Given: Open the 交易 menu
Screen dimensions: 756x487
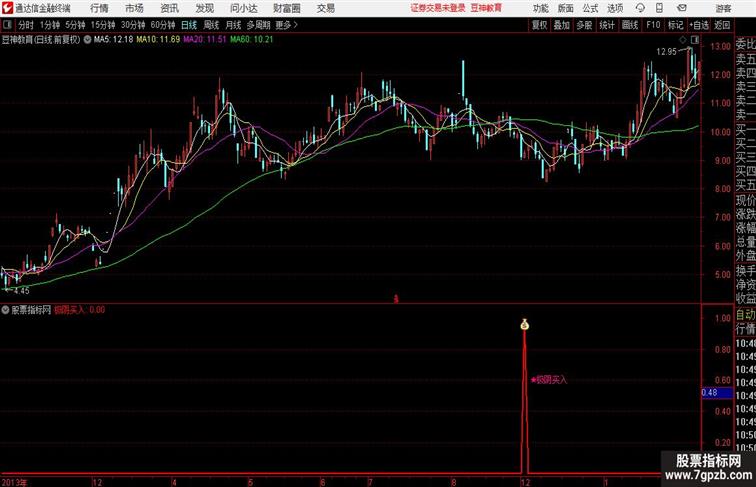Looking at the screenshot, I should click(325, 8).
